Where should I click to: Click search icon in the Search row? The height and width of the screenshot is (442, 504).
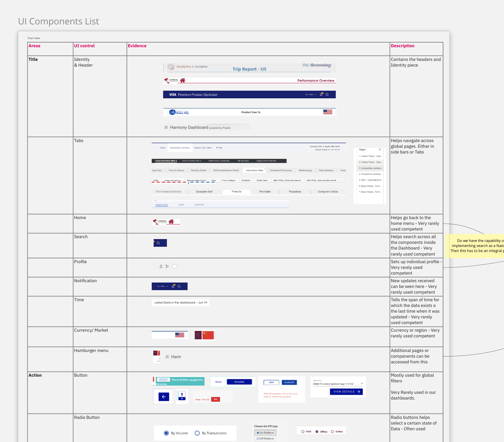coord(158,243)
